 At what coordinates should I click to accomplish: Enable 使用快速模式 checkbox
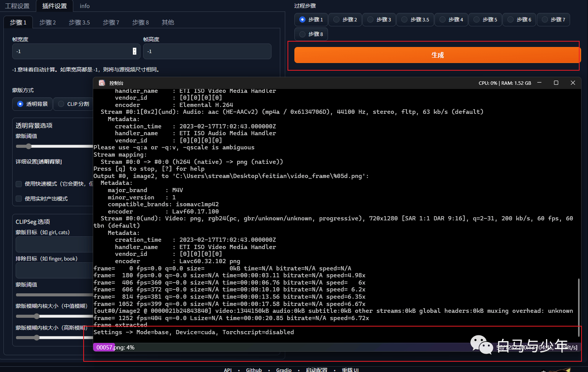18,184
